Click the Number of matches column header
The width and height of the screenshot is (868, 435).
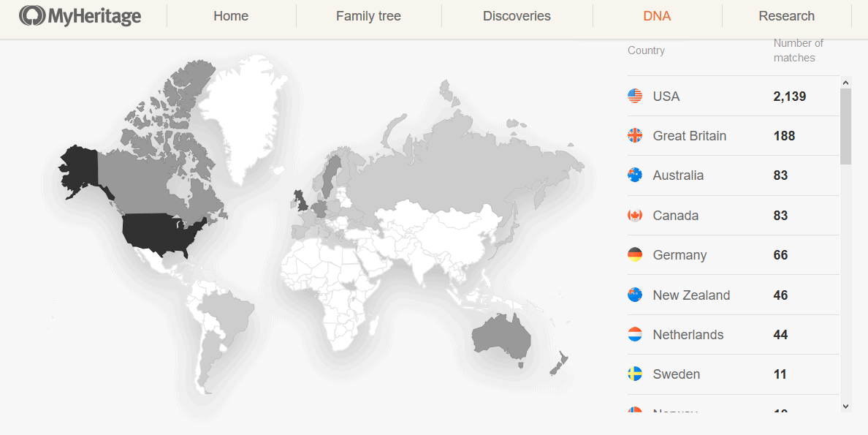click(x=799, y=50)
